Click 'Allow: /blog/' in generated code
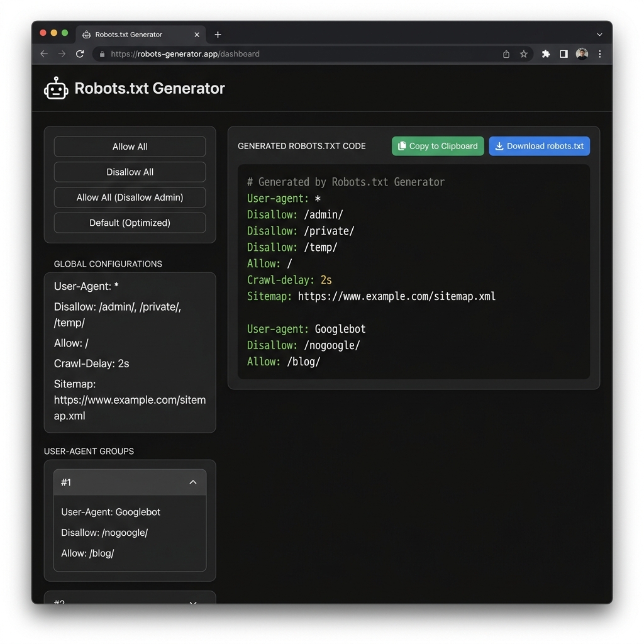This screenshot has width=644, height=644. (x=284, y=362)
